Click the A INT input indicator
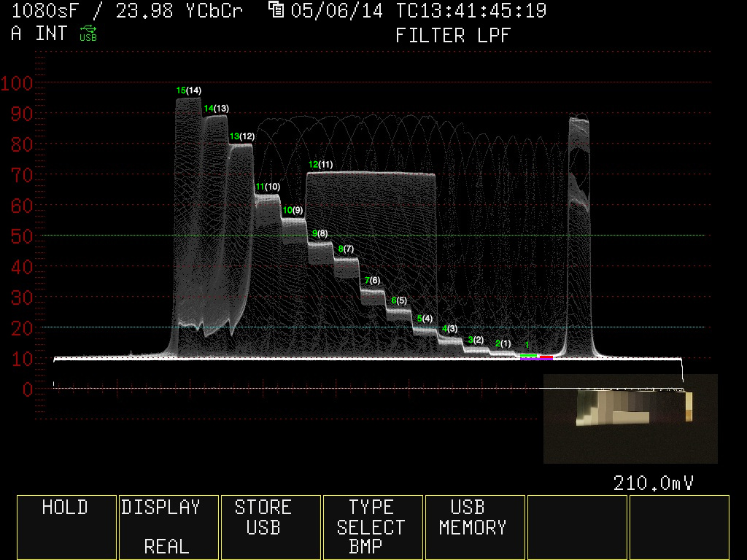 coord(39,34)
